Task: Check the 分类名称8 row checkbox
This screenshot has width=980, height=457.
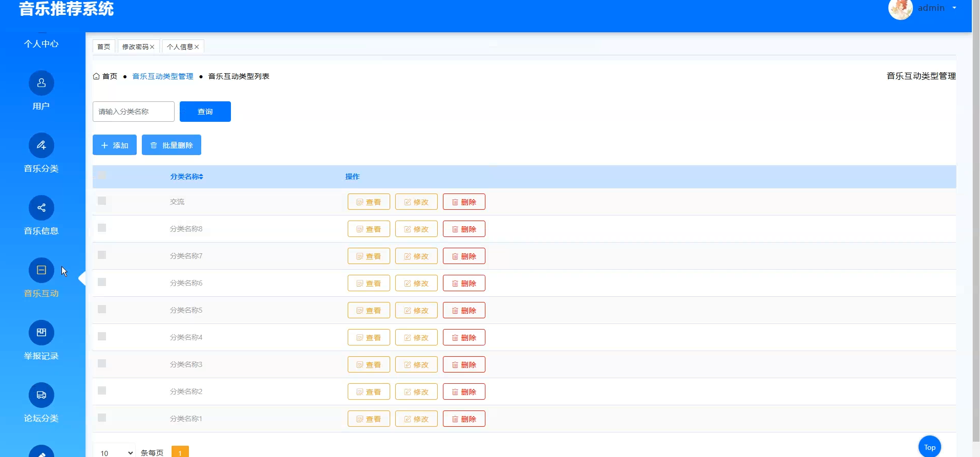Action: tap(102, 228)
